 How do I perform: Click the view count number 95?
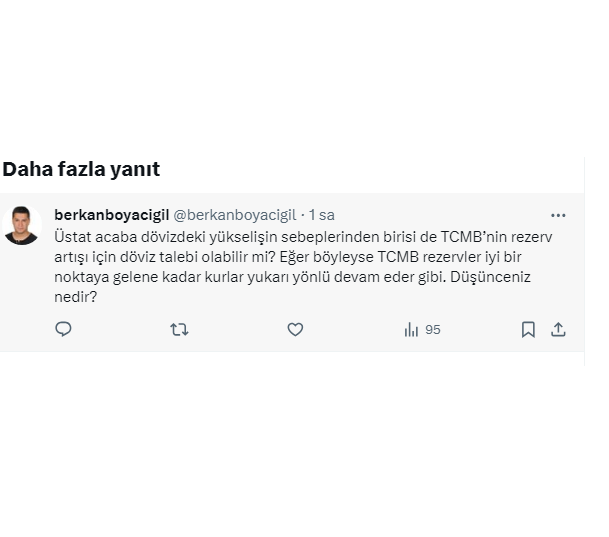click(x=433, y=329)
